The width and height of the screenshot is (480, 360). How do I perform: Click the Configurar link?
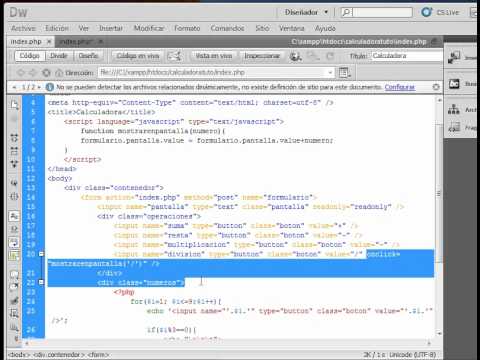[x=400, y=87]
